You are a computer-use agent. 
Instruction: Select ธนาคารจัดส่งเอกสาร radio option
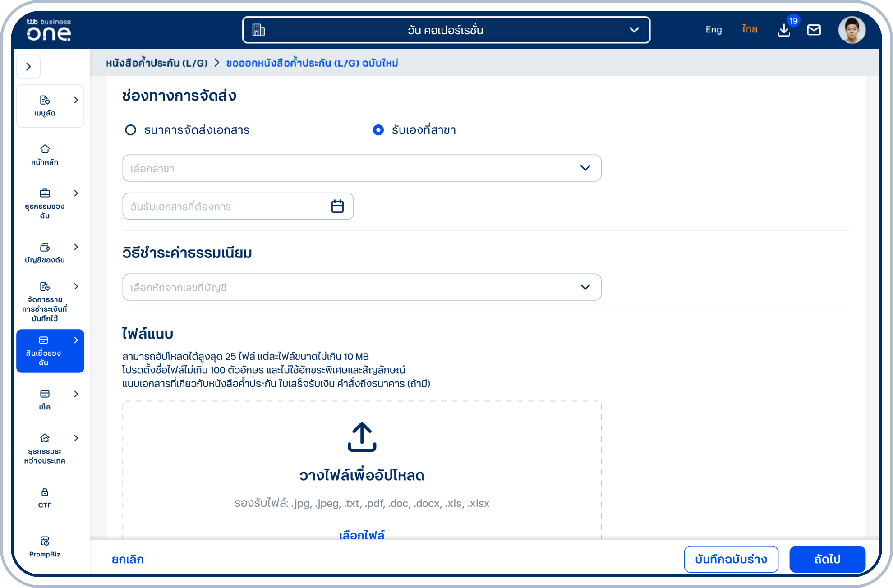tap(131, 130)
